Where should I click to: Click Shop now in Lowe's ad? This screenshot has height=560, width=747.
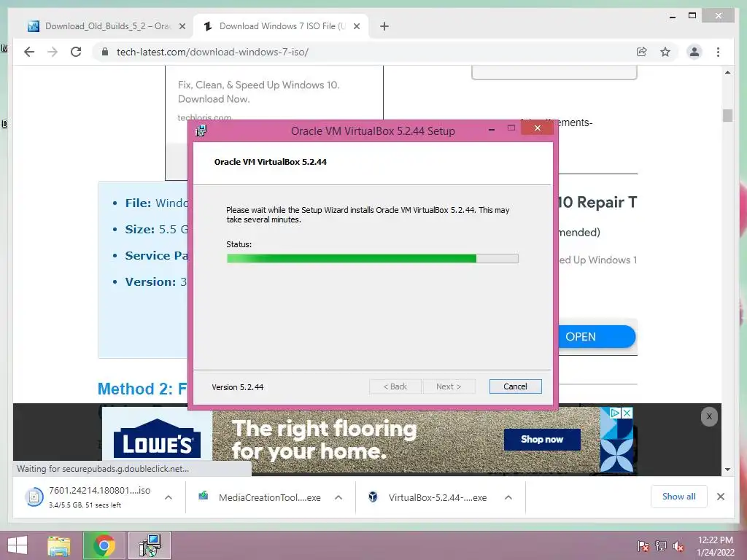[542, 439]
